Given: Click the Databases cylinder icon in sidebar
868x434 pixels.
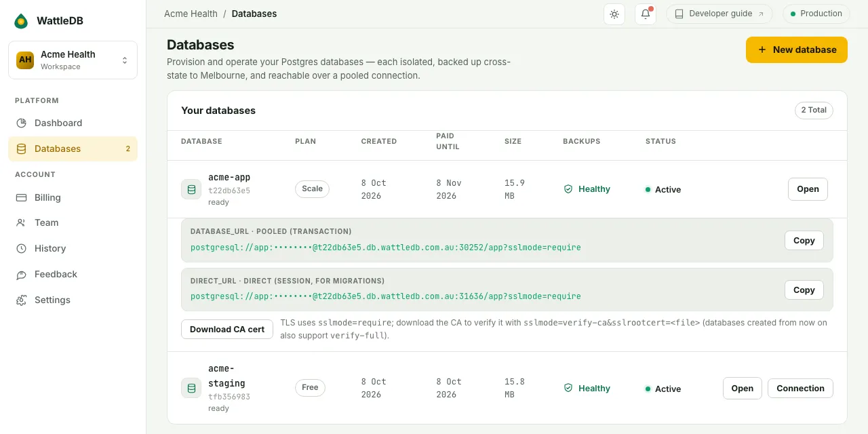Looking at the screenshot, I should (22, 149).
